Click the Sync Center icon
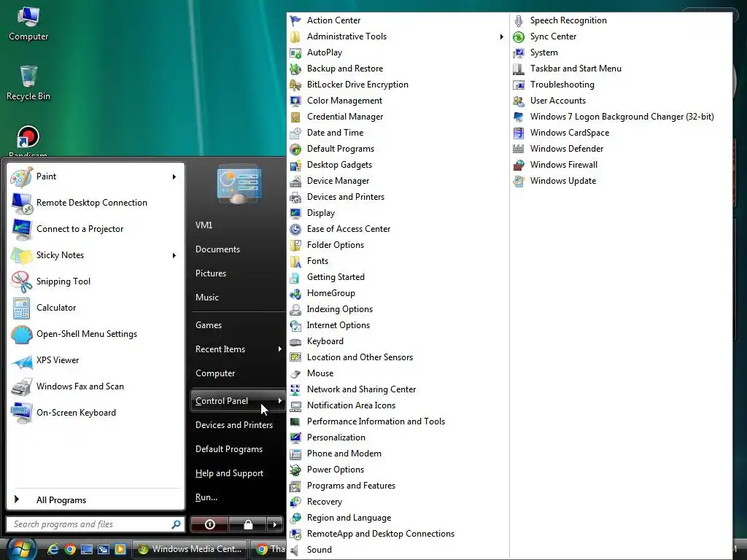 [519, 36]
